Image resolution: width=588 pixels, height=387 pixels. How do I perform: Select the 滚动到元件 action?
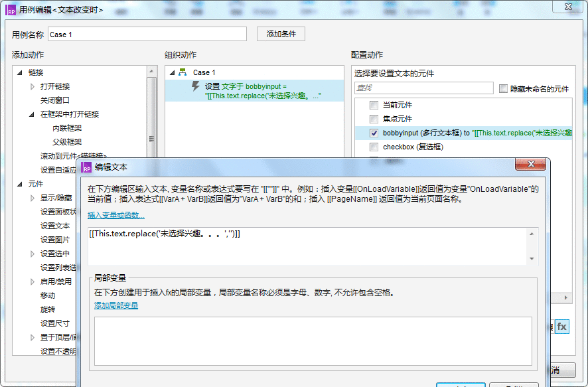point(74,155)
